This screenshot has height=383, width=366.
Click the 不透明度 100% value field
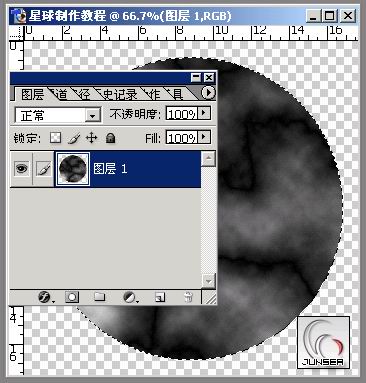[x=182, y=114]
